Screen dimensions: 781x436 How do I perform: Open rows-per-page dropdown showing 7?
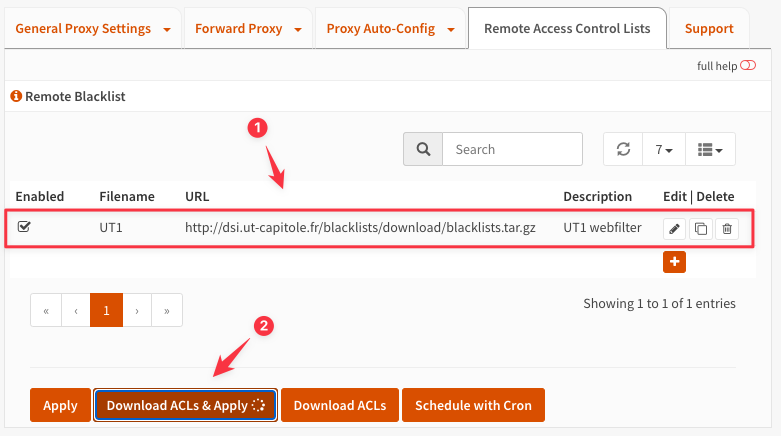(x=664, y=149)
